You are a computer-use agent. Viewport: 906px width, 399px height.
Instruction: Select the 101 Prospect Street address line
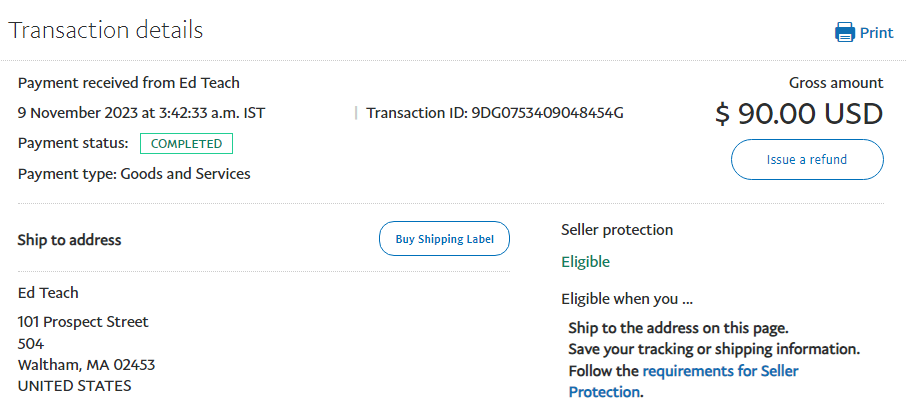tap(83, 322)
